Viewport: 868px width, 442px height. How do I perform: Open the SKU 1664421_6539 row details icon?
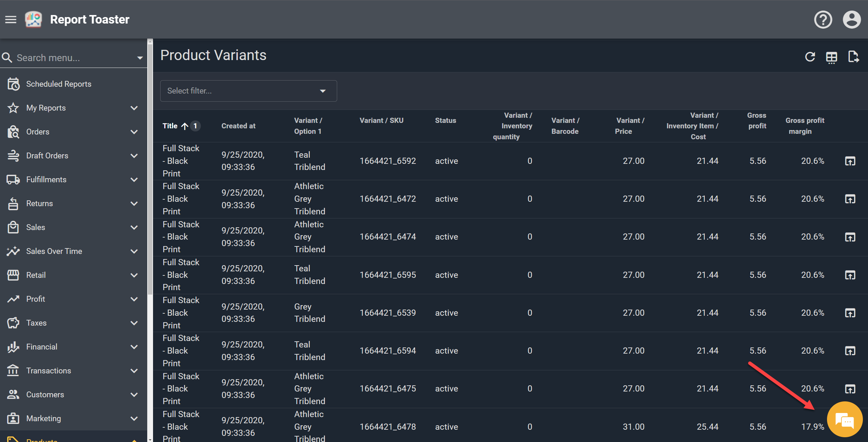click(850, 313)
